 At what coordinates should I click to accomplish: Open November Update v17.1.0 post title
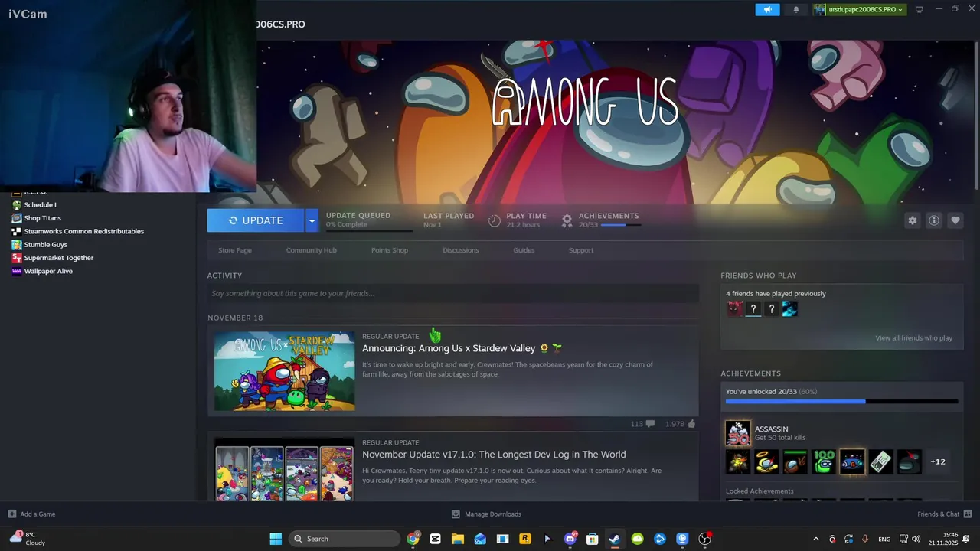coord(494,455)
